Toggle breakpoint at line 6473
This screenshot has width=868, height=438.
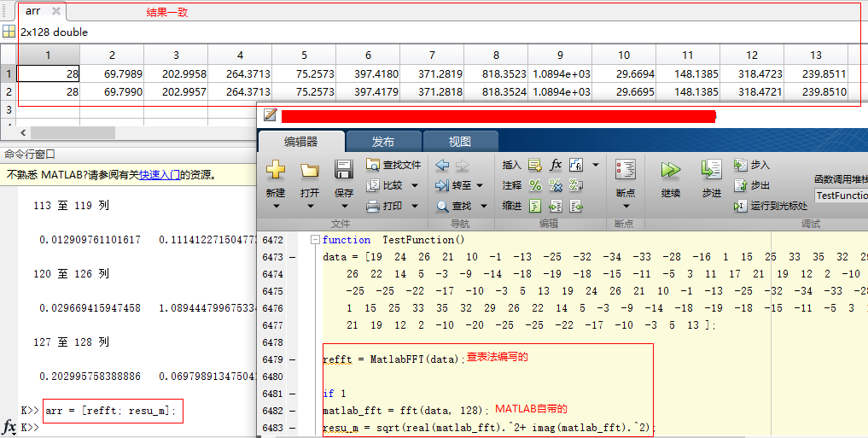pyautogui.click(x=292, y=257)
